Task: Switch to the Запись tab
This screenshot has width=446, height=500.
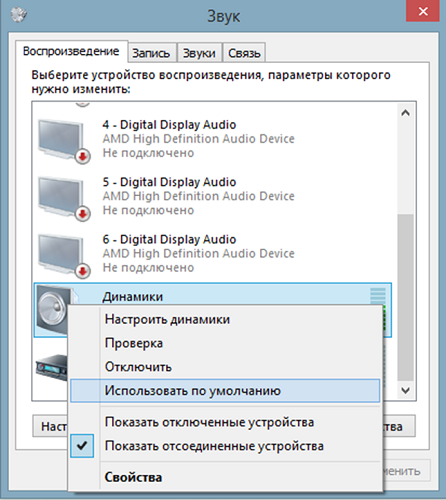Action: pos(152,53)
